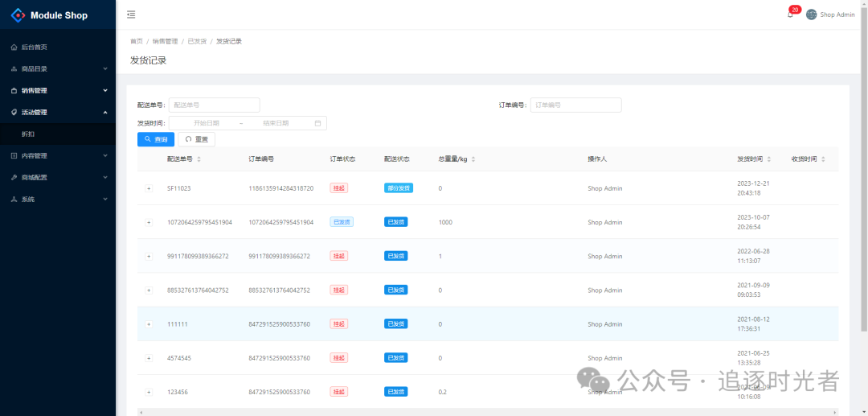Sort by 配送单号 column sort icon
Screen dimensions: 868x416
(199, 159)
